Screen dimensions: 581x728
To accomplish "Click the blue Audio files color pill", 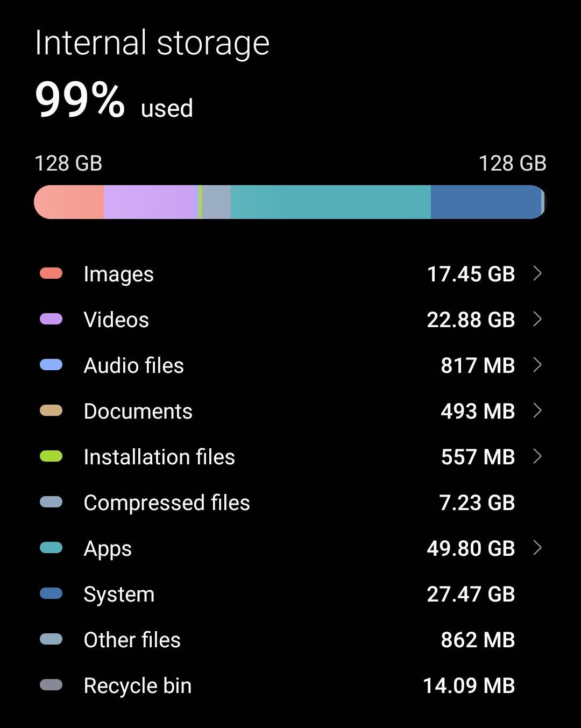I will (x=51, y=365).
